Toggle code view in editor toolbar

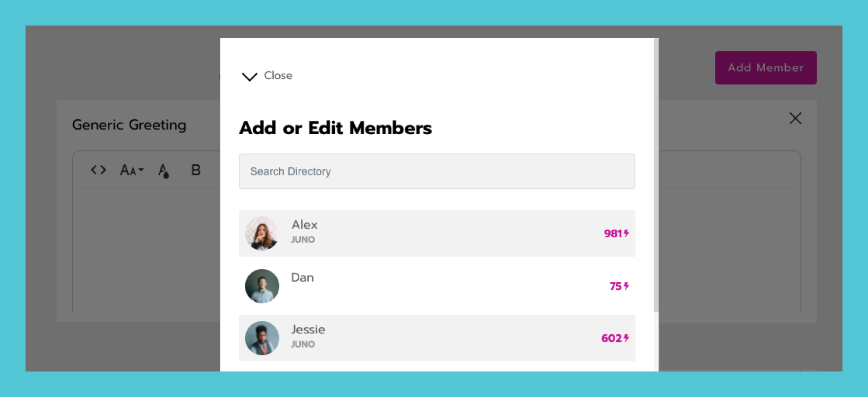99,170
